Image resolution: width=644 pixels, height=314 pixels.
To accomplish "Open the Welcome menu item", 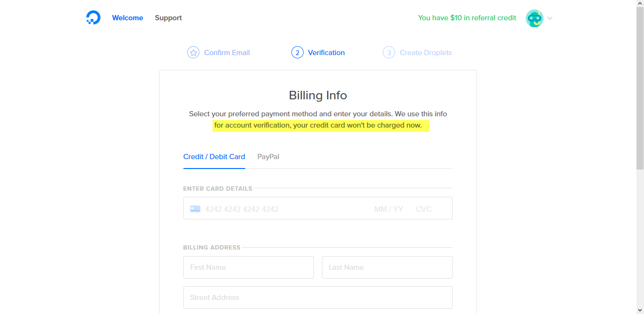I will 127,18.
